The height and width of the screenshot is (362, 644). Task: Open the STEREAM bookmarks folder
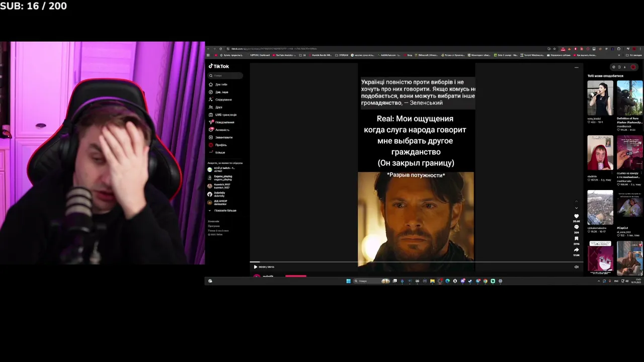click(x=342, y=55)
